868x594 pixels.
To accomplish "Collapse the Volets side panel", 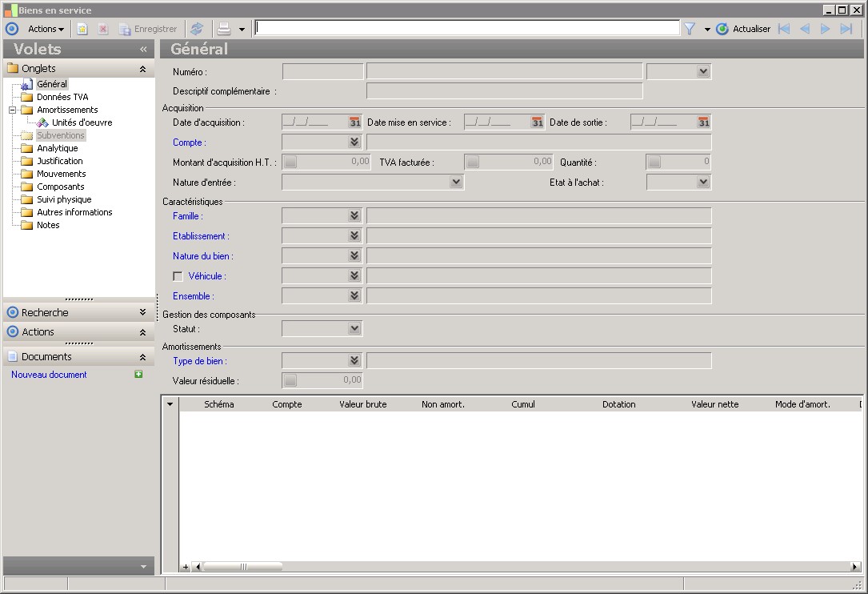I will pyautogui.click(x=143, y=49).
